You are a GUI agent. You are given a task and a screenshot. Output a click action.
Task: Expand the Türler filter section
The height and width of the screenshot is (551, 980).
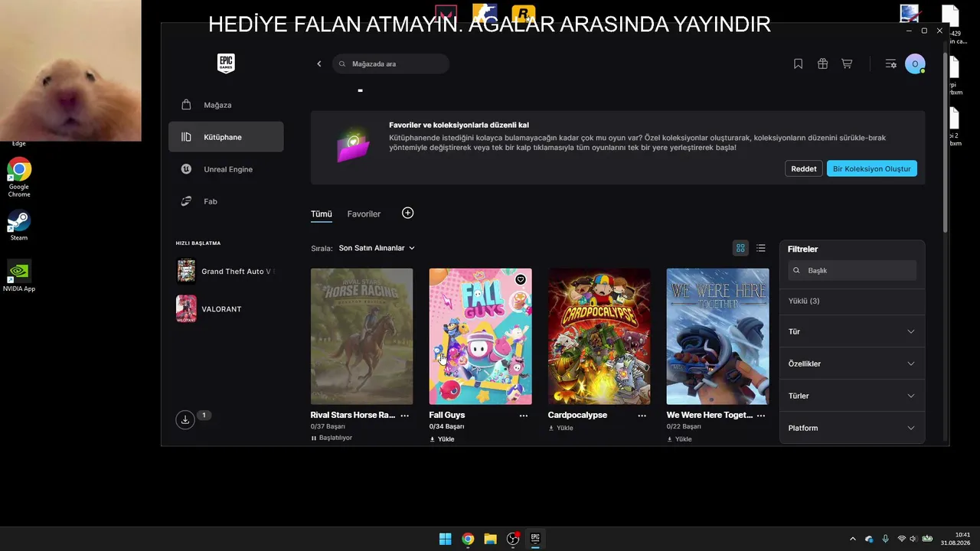pos(852,396)
